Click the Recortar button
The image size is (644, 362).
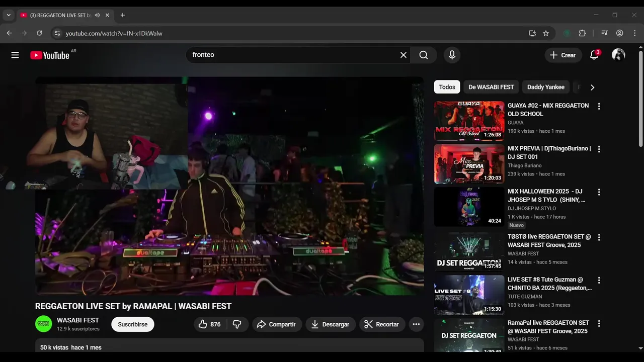tap(382, 324)
